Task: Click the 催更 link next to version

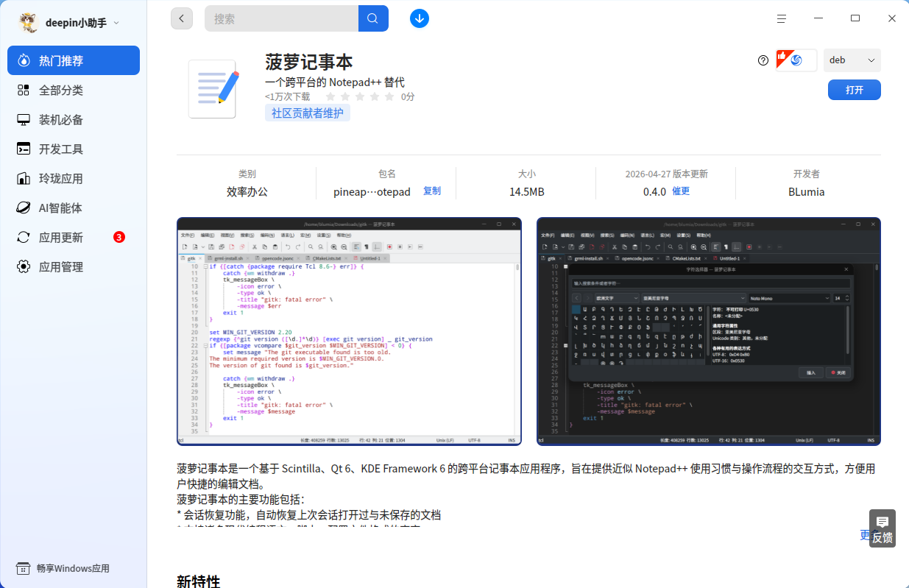Action: click(681, 191)
